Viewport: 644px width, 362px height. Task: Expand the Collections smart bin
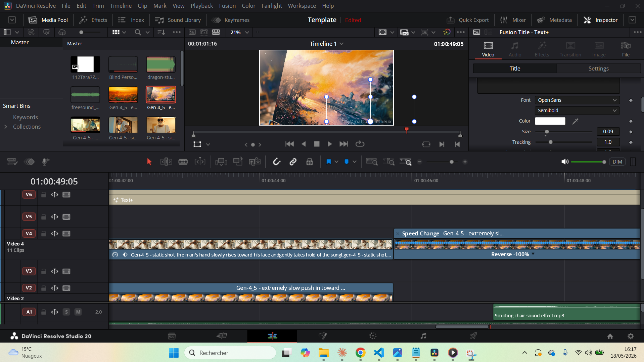(6, 127)
